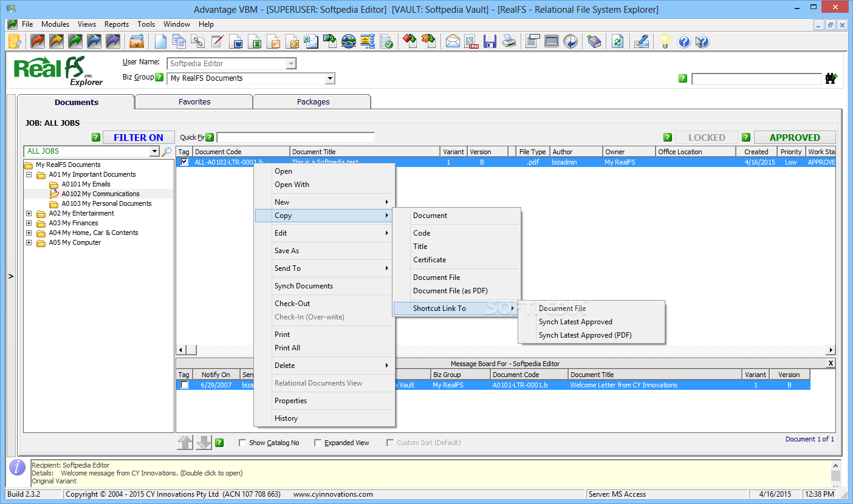
Task: Click the open envelope email icon
Action: pos(453,41)
